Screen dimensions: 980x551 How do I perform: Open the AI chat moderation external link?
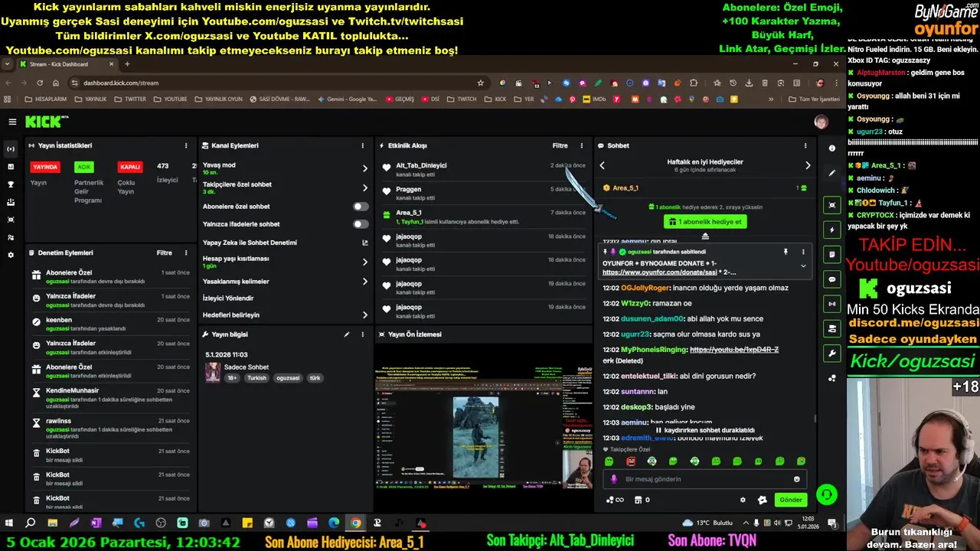(x=365, y=243)
